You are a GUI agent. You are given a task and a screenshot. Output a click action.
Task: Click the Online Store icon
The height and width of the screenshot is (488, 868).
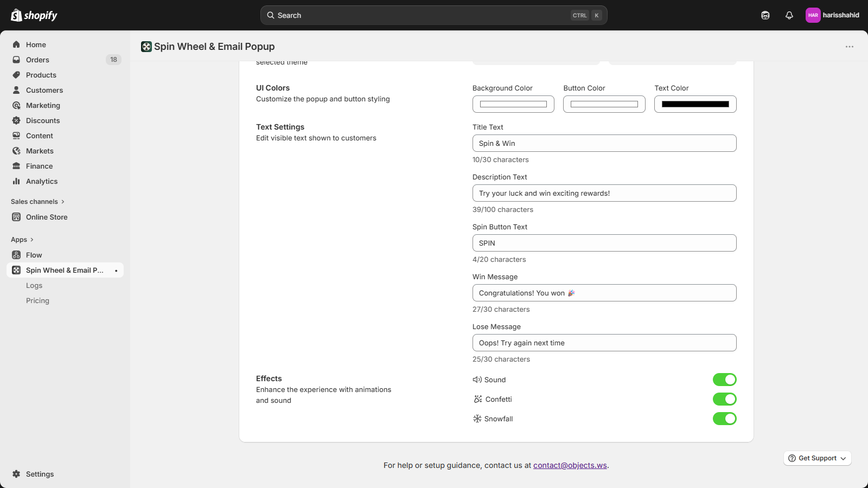tap(16, 217)
